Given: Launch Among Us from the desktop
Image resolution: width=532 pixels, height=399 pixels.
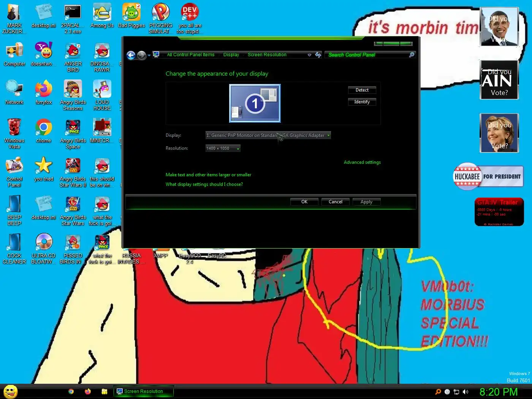Looking at the screenshot, I should 102,16.
